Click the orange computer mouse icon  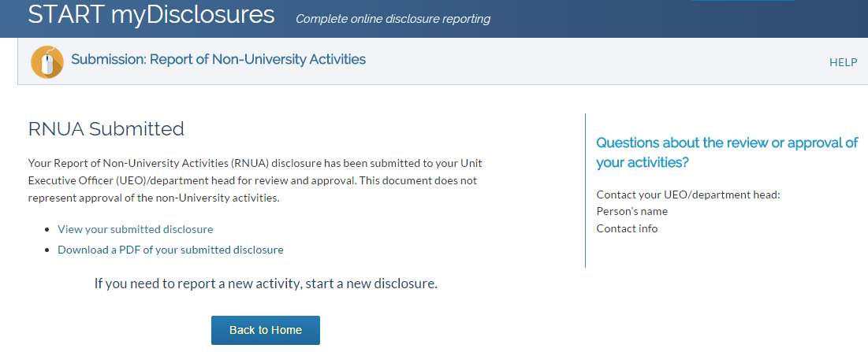click(47, 62)
